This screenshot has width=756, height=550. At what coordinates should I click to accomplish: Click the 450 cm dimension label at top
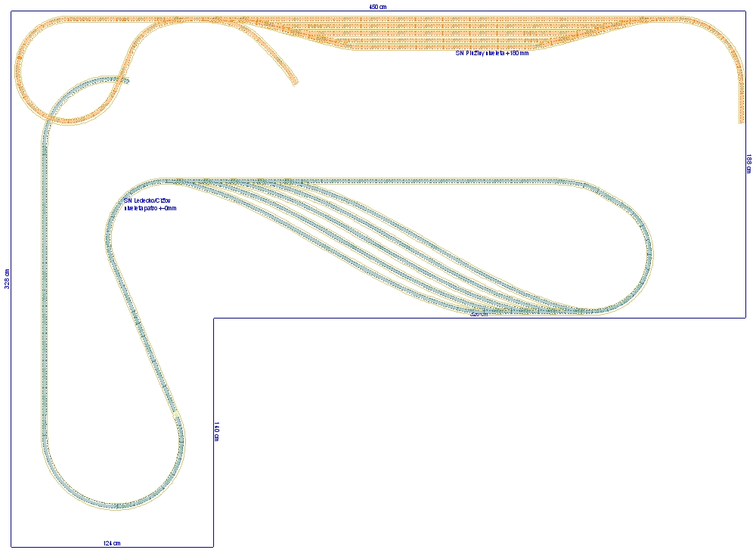coord(378,7)
